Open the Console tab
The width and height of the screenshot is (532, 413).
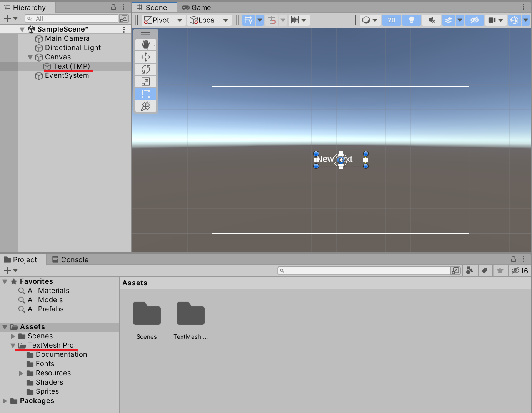tap(70, 259)
